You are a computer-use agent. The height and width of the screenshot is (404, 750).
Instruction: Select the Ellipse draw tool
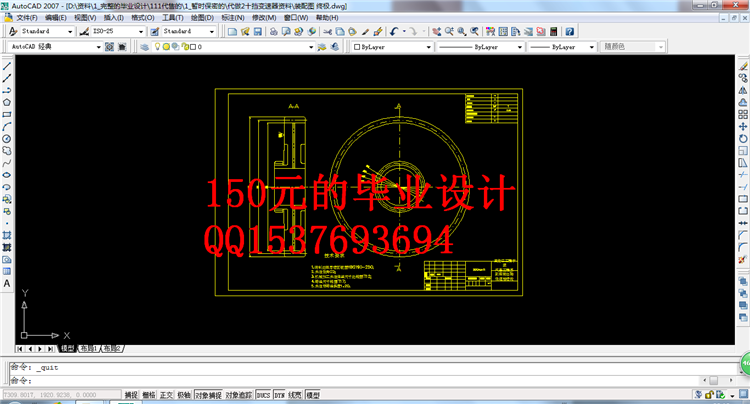7,175
